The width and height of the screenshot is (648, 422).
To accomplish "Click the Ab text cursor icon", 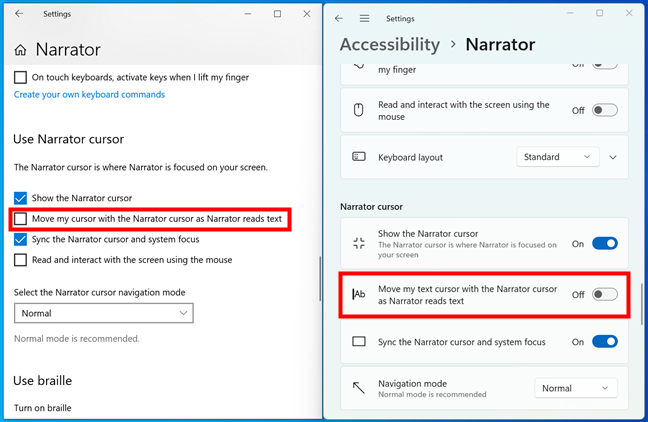I will point(359,294).
